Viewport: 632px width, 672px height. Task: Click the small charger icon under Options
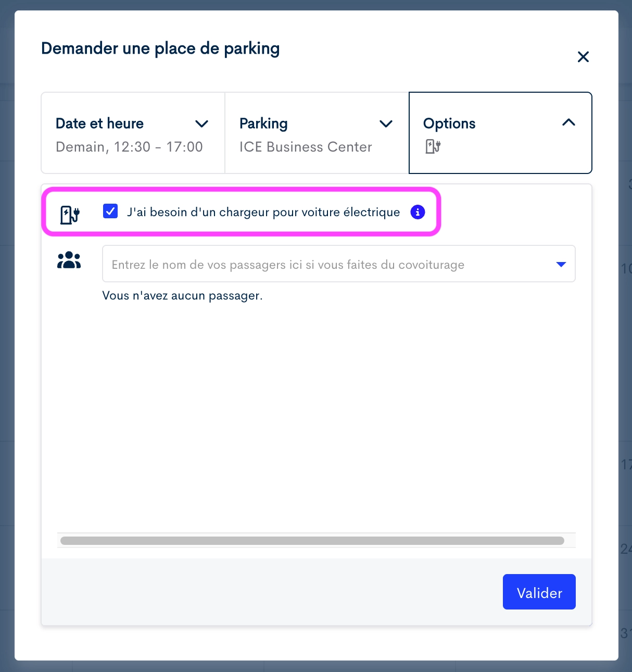(433, 146)
